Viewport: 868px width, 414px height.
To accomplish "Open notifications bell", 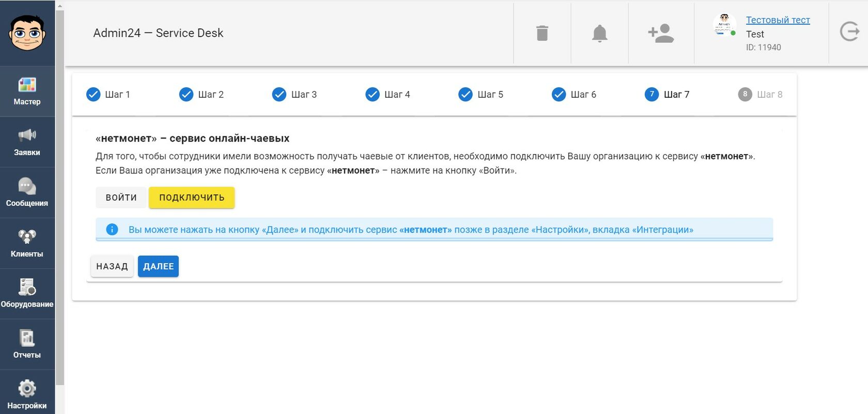I will click(599, 34).
